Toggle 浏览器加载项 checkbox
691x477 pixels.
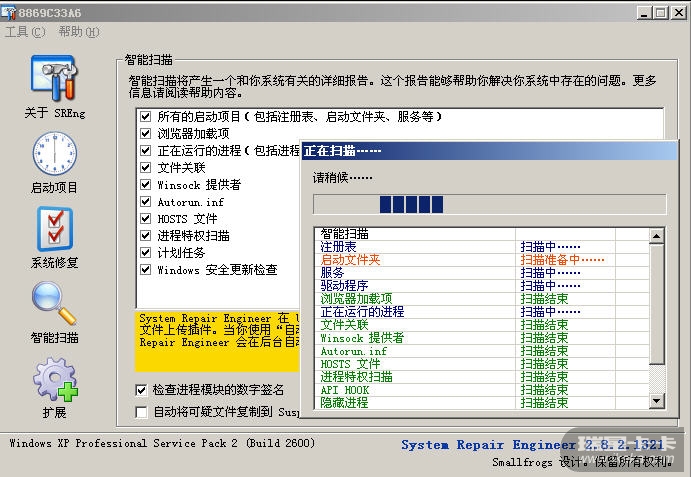click(x=145, y=133)
